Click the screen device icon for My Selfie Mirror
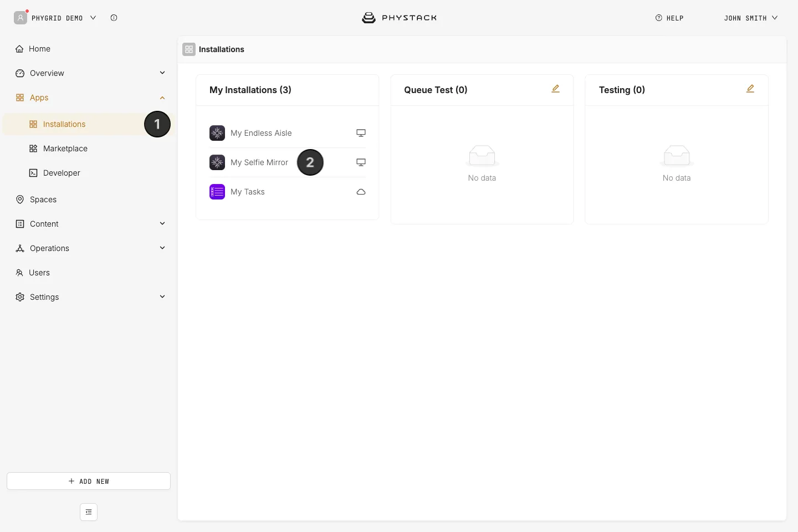 (x=361, y=162)
